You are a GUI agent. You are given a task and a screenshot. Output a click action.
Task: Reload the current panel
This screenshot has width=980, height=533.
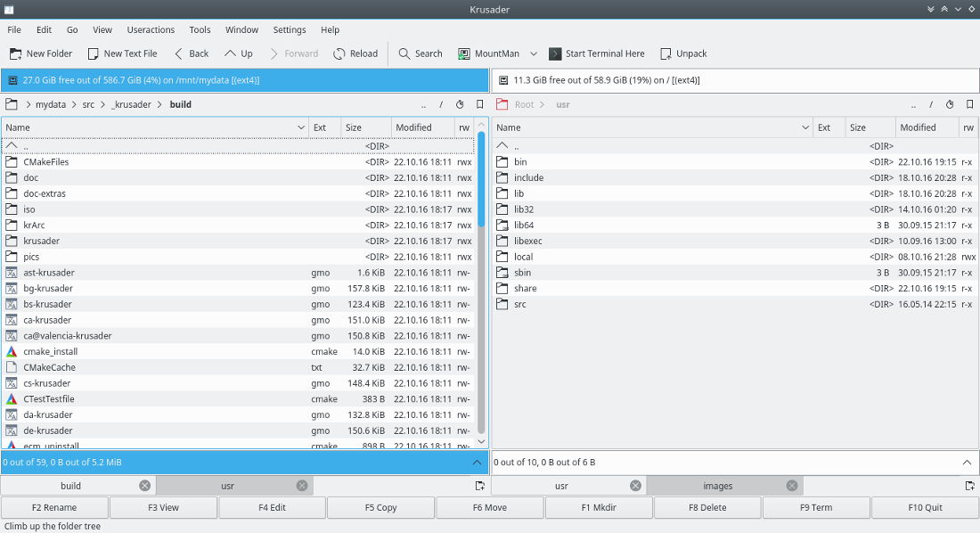point(355,53)
